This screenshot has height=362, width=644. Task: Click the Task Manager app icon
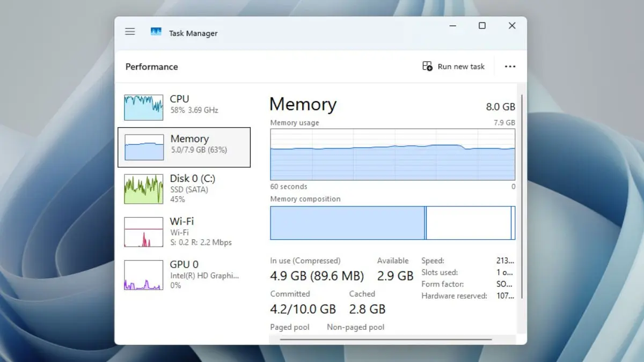pos(156,32)
